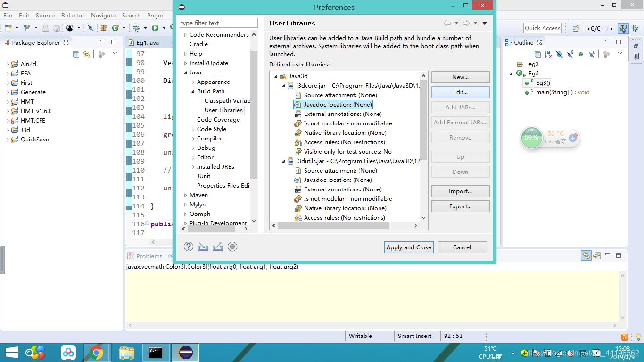Collapse the j3dcore.jar tree node
644x362 pixels.
coord(283,86)
